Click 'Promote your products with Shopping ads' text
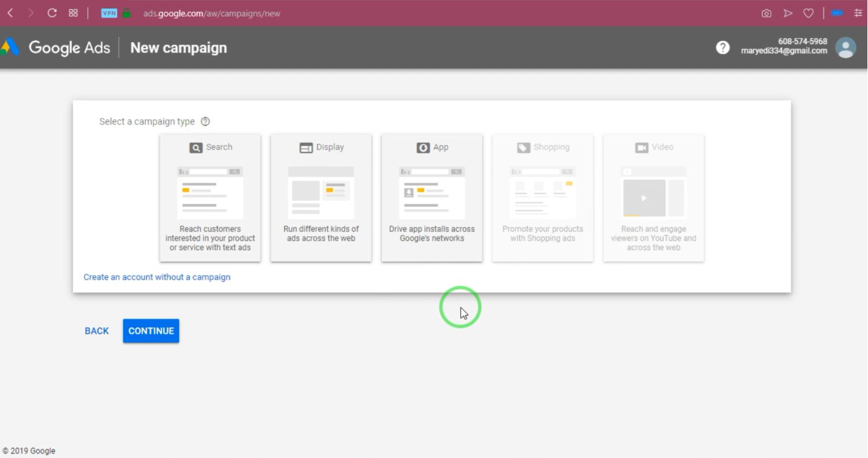The image size is (868, 458). (543, 234)
